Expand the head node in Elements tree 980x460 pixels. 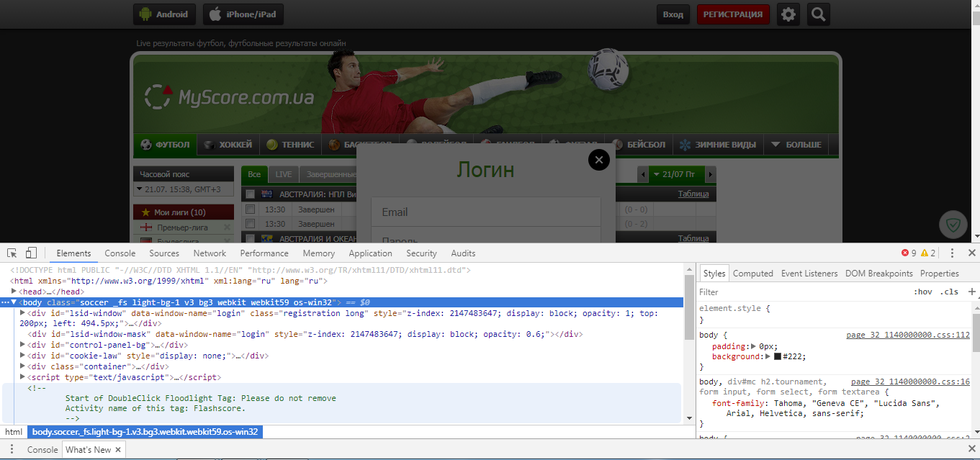point(14,292)
